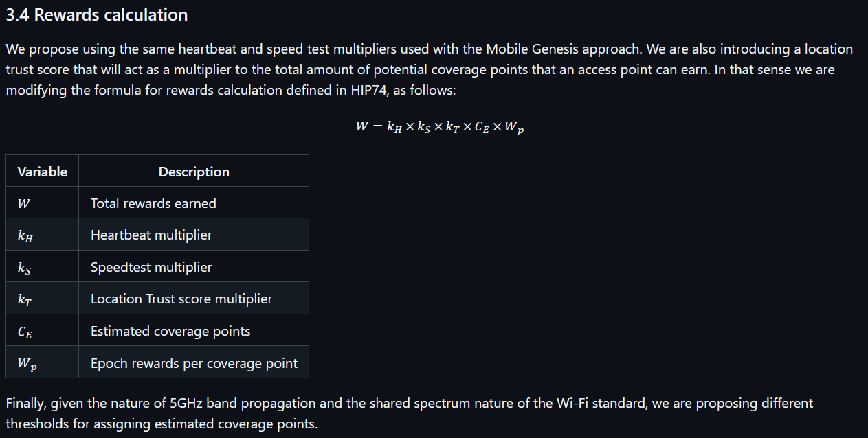This screenshot has height=438, width=868.
Task: Click 'Estimated coverage points' table cell
Action: [x=194, y=331]
